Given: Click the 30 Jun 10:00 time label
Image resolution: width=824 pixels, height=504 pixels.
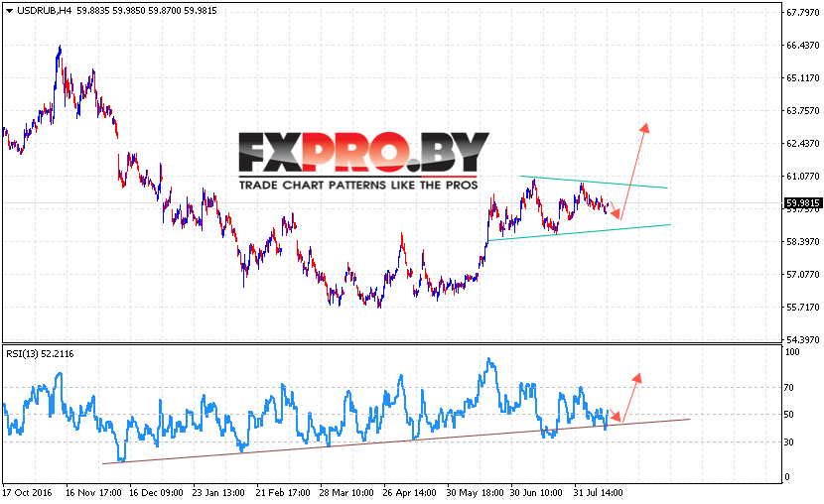Looking at the screenshot, I should click(536, 493).
